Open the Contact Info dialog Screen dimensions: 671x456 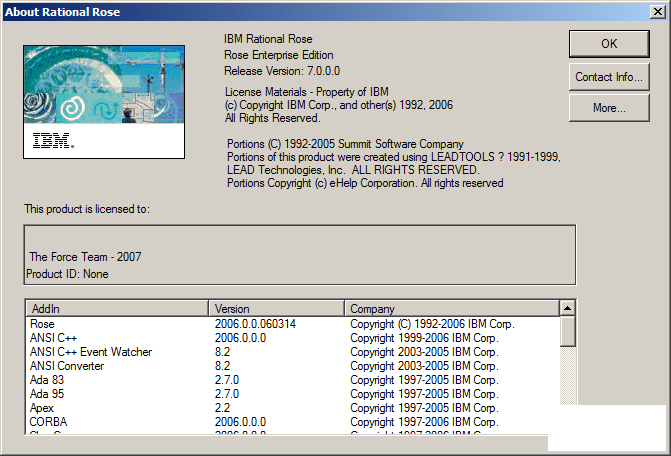[609, 77]
